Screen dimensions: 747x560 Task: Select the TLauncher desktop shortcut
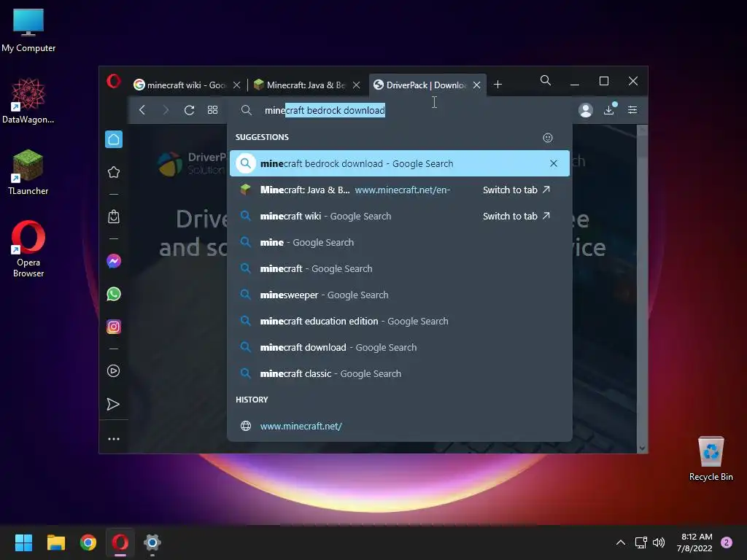tap(28, 172)
